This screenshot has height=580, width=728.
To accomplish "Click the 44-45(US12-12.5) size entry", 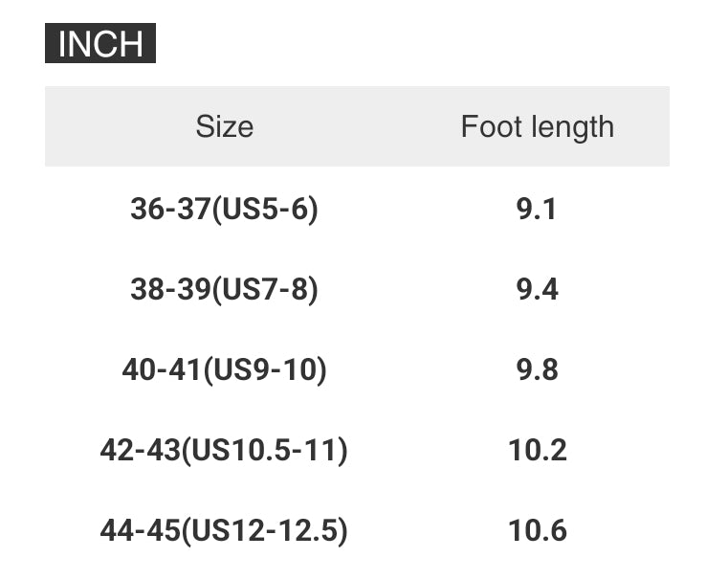I will (x=224, y=530).
